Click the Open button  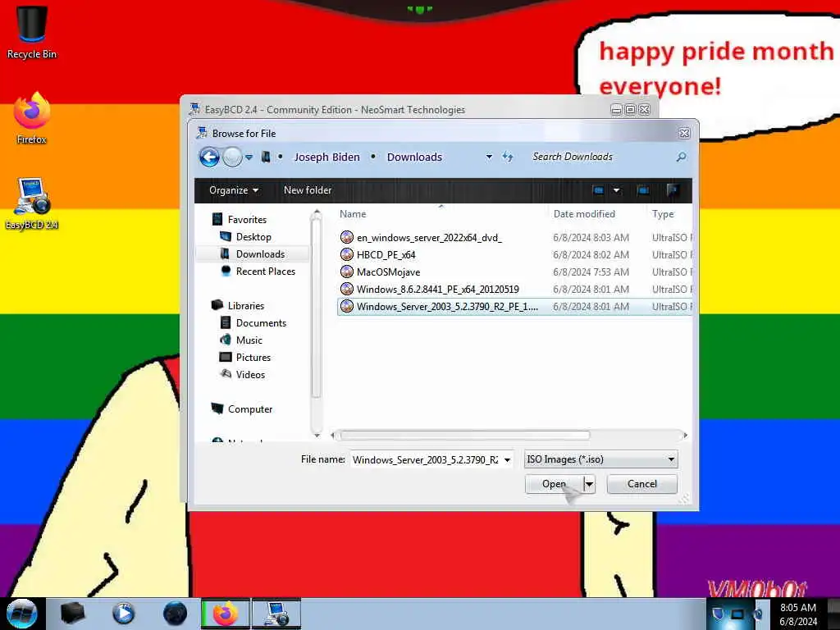click(x=554, y=484)
